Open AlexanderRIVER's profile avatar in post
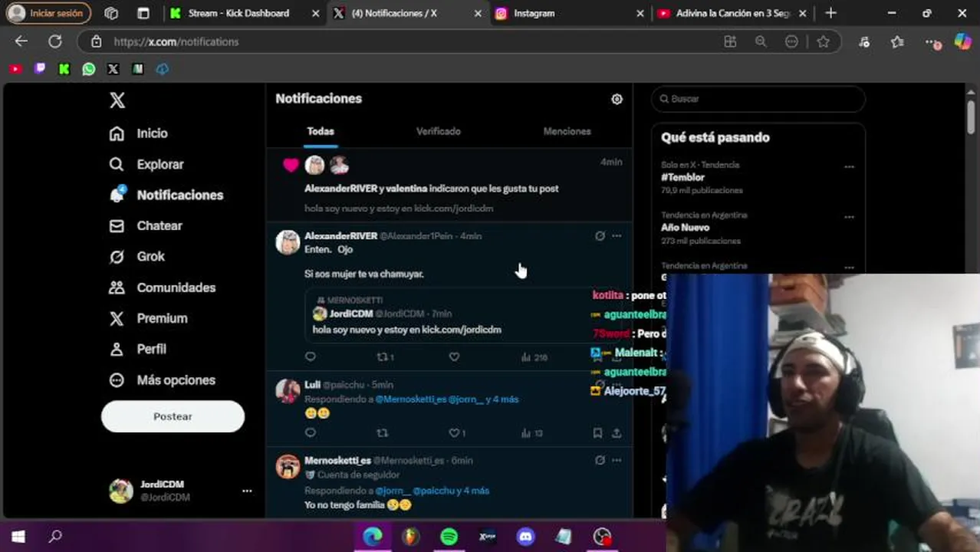980x552 pixels. 288,242
